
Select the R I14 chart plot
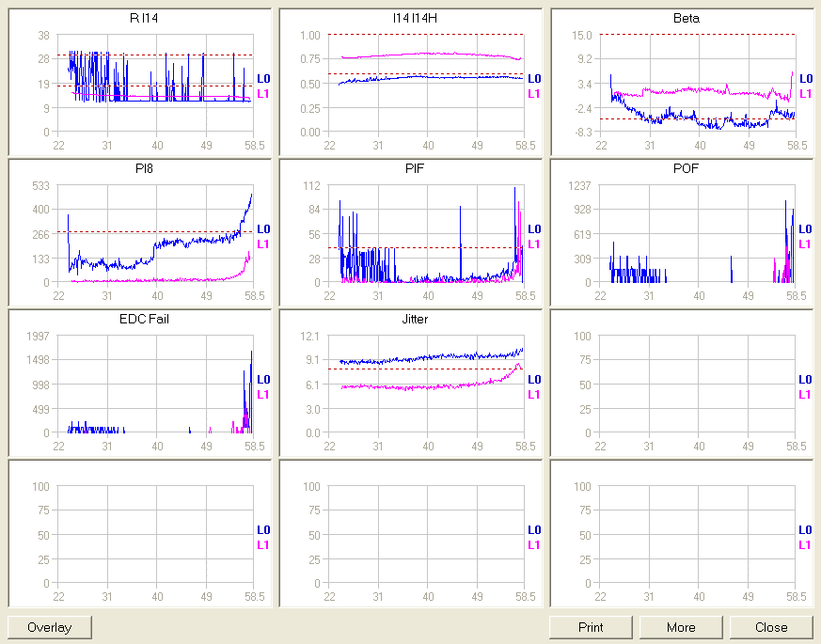coord(155,84)
